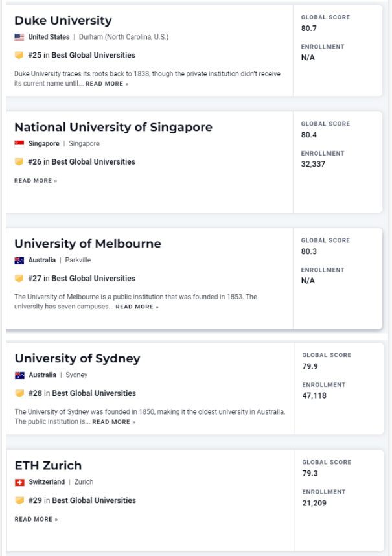Expand Read More in Sydney description
This screenshot has width=392, height=556.
click(113, 422)
